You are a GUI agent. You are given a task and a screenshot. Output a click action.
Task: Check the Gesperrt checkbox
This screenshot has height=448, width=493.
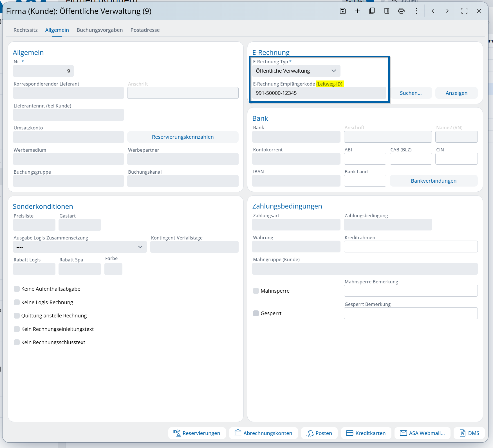[x=256, y=313]
